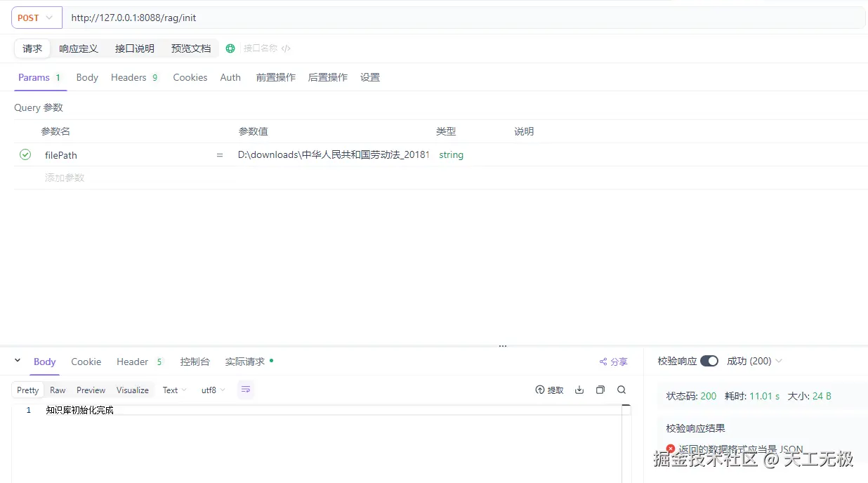This screenshot has width=868, height=483.
Task: Open the utf8 encoding dropdown
Action: [x=213, y=390]
